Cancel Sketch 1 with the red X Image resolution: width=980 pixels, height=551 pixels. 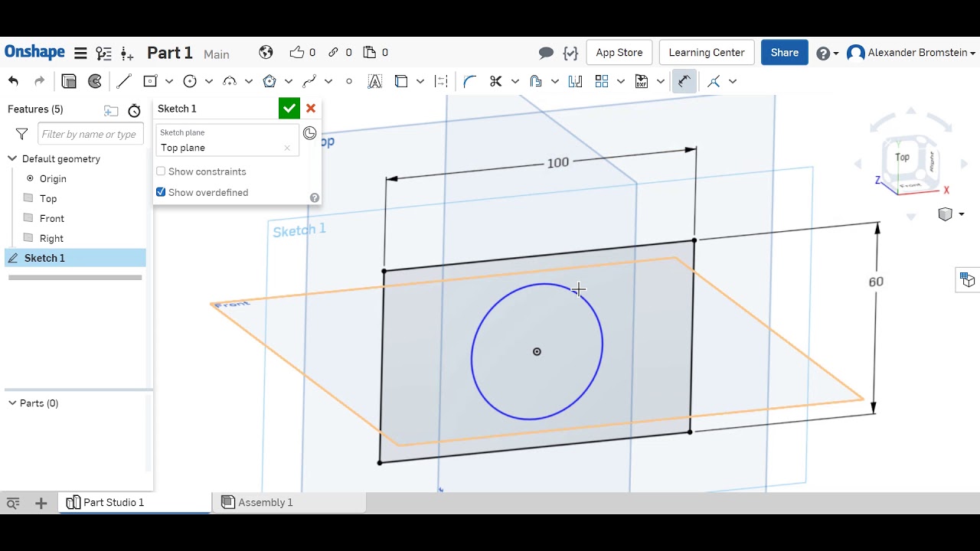pos(310,109)
